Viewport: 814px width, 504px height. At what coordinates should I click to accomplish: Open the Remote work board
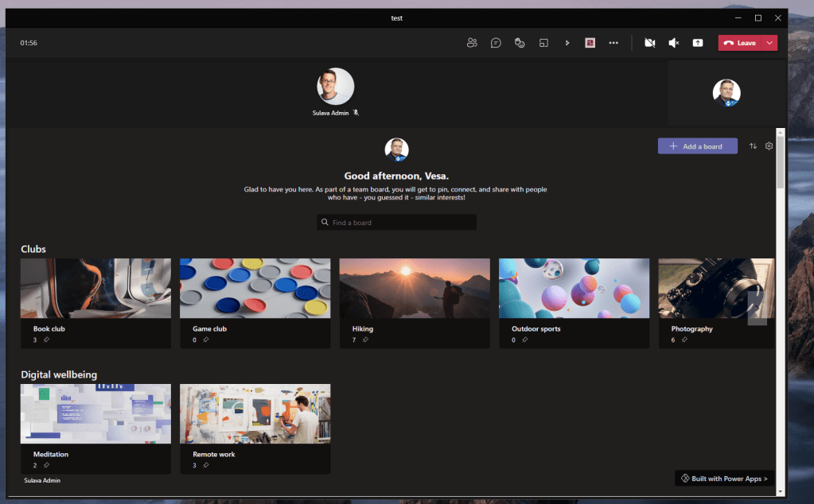(x=255, y=414)
